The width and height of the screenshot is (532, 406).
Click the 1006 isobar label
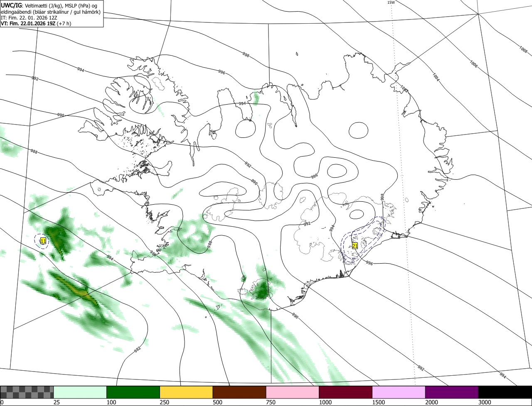473,64
